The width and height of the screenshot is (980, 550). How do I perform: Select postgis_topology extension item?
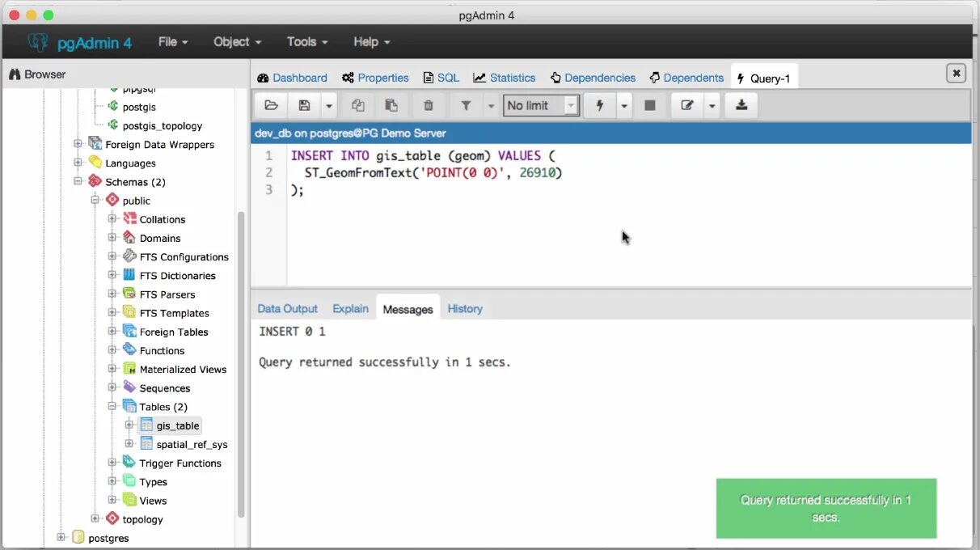163,125
